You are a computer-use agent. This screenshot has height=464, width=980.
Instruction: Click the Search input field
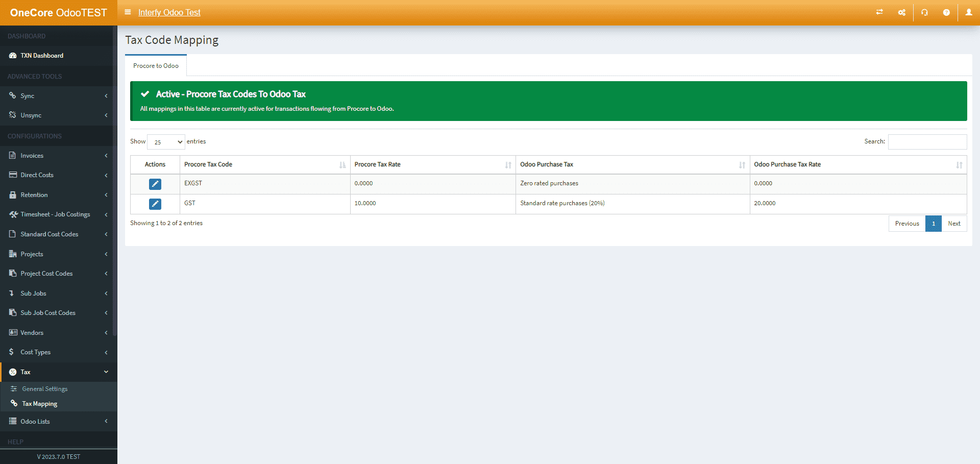point(927,142)
